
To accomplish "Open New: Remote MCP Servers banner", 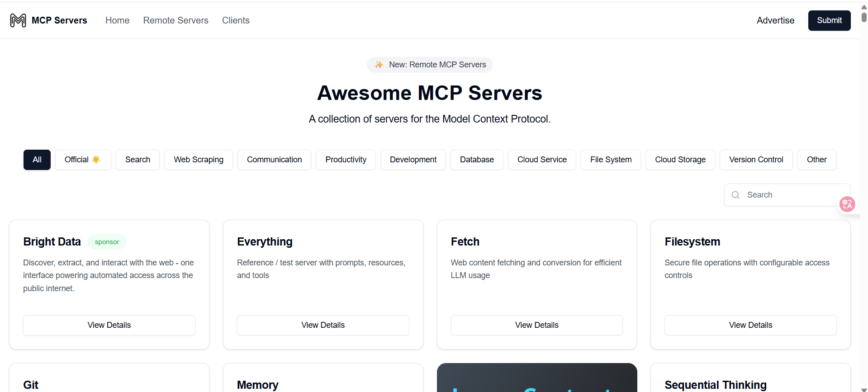I will click(x=430, y=65).
